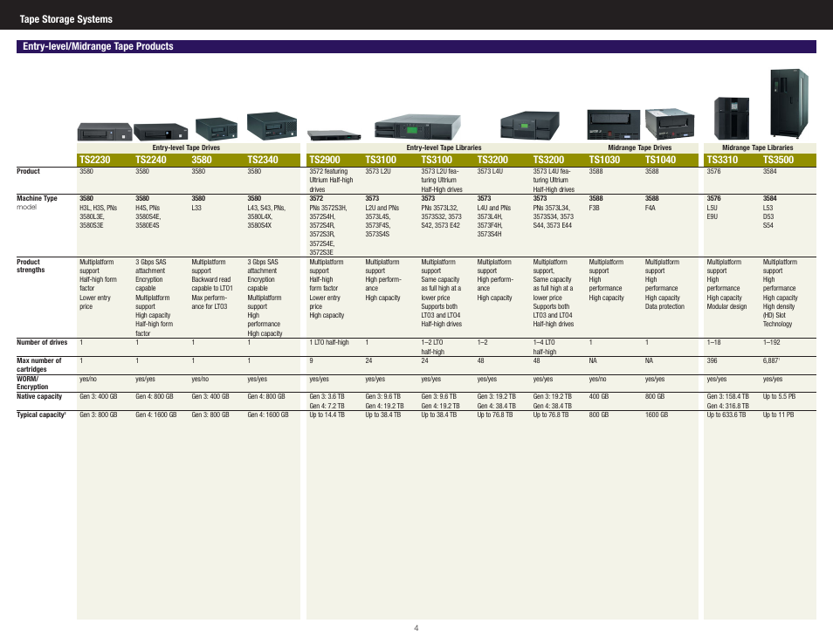Click the 'yes/no' WORM cell under TS1030
Image resolution: width=833 pixels, height=644 pixels.
coord(597,379)
